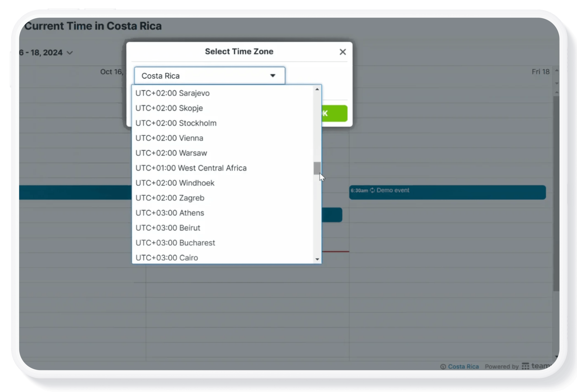
Task: Close the Select Time Zone dialog
Action: click(x=343, y=52)
